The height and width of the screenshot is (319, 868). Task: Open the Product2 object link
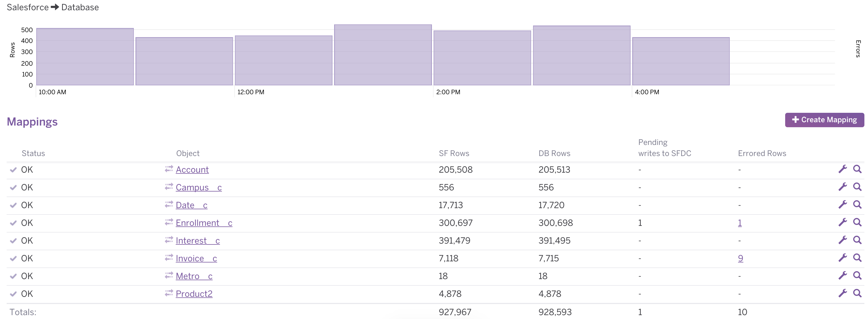194,294
